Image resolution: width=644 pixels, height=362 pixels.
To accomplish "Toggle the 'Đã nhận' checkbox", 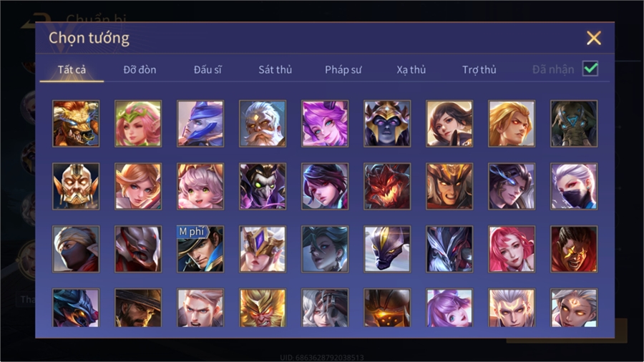I will click(590, 69).
